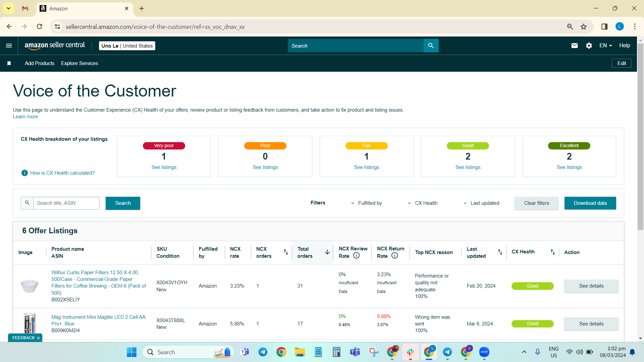
Task: Open the hamburger navigation menu
Action: click(9, 46)
